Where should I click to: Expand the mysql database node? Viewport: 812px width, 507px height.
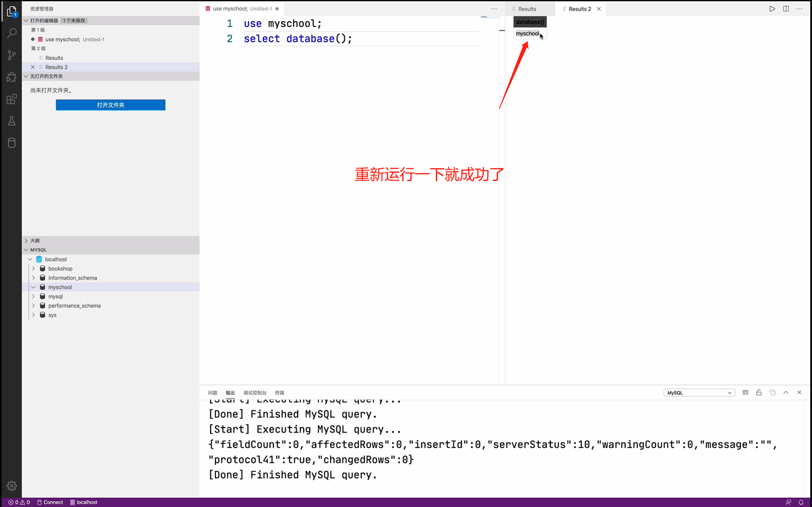pyautogui.click(x=34, y=296)
